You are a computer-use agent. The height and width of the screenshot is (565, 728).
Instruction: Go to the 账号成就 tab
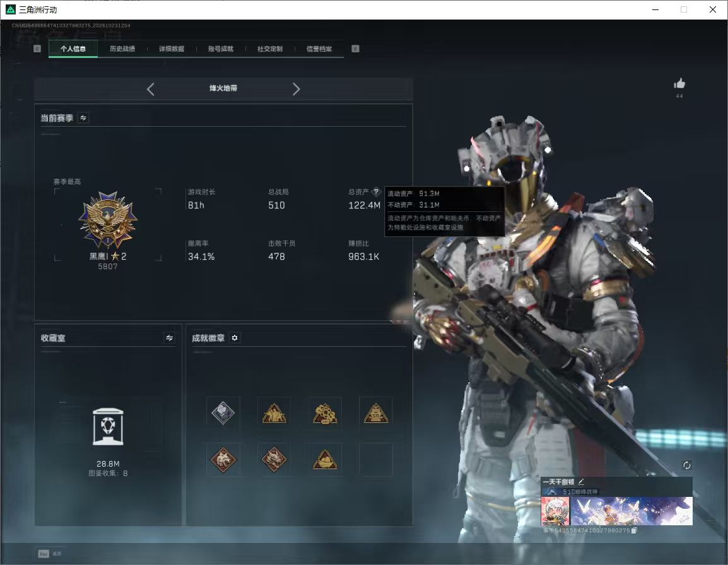221,49
